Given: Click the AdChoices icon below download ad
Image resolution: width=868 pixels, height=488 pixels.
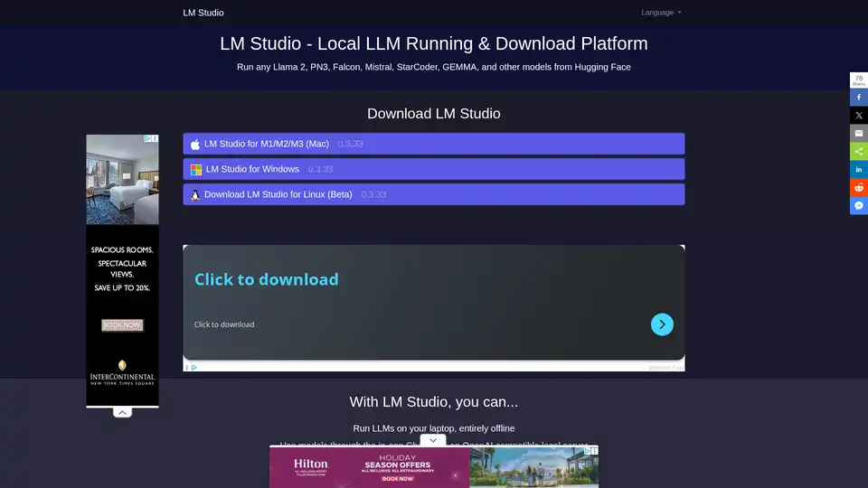Looking at the screenshot, I should tap(194, 368).
